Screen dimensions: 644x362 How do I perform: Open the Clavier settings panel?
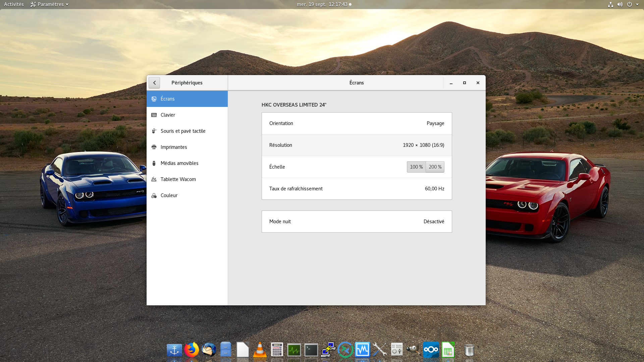(168, 115)
